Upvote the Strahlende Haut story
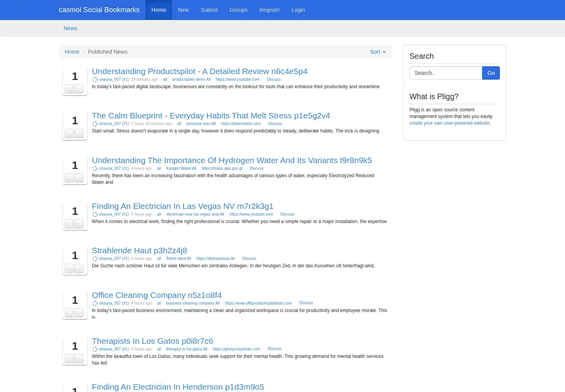565x392 pixels. coord(69,269)
